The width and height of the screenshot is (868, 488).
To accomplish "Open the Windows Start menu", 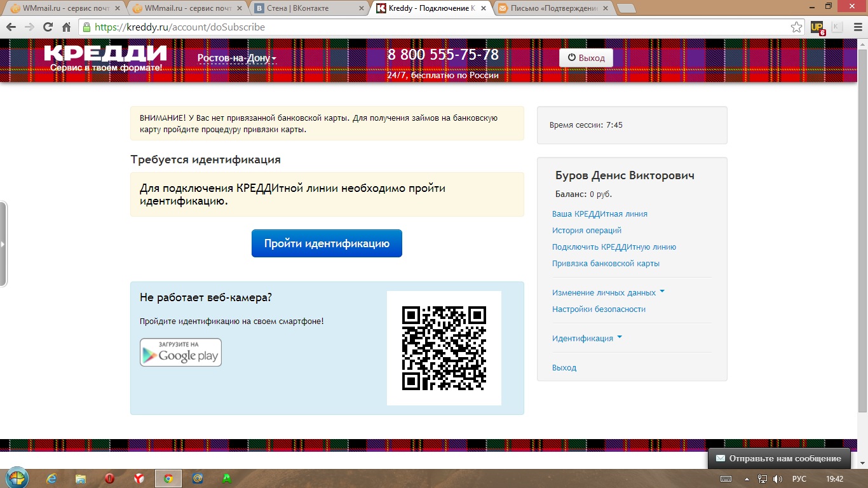I will pos(17,478).
